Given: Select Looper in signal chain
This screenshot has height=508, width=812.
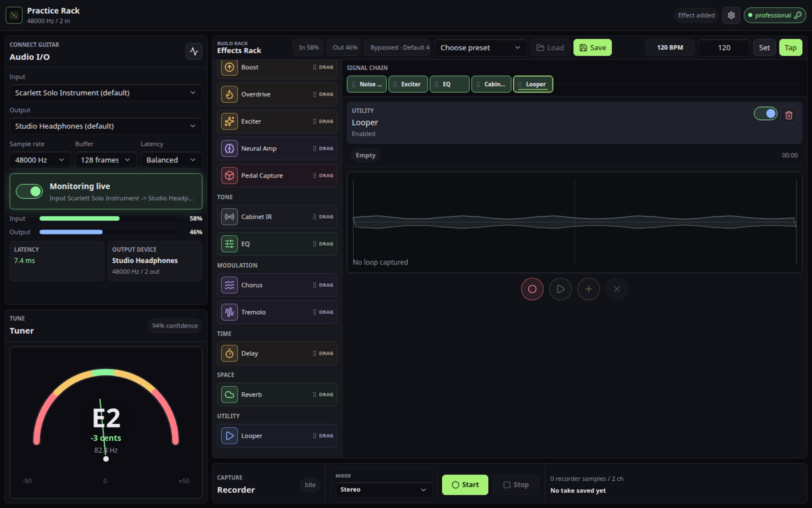Looking at the screenshot, I should [x=533, y=84].
